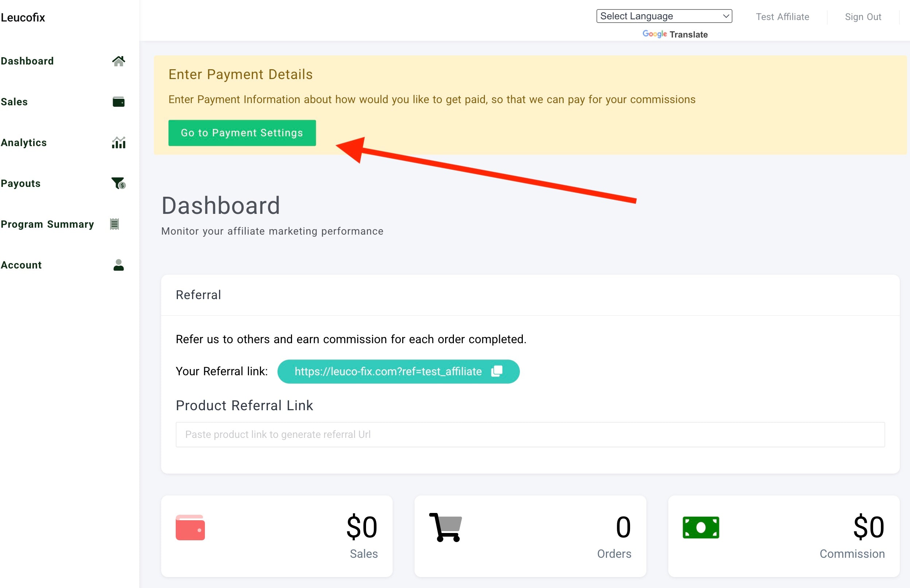Viewport: 910px width, 588px height.
Task: Open Program Summary from the sidebar
Action: [47, 224]
